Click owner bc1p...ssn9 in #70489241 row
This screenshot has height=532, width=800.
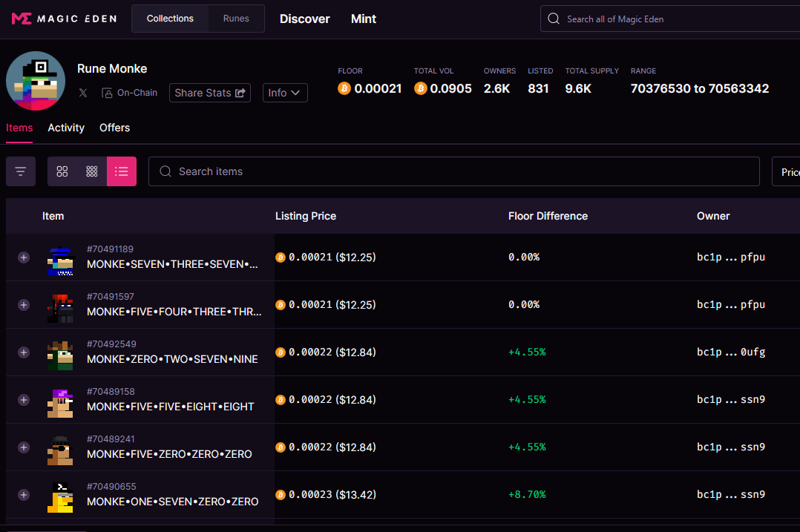coord(730,447)
